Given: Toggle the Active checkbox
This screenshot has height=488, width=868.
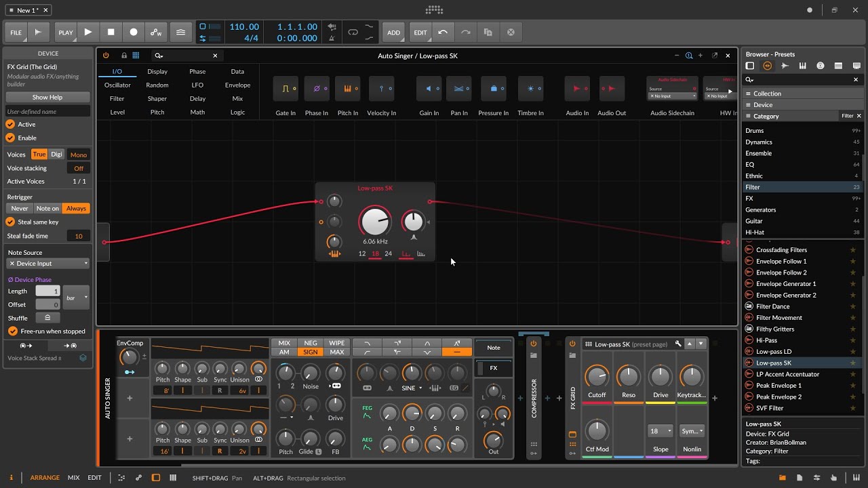Looking at the screenshot, I should click(10, 124).
